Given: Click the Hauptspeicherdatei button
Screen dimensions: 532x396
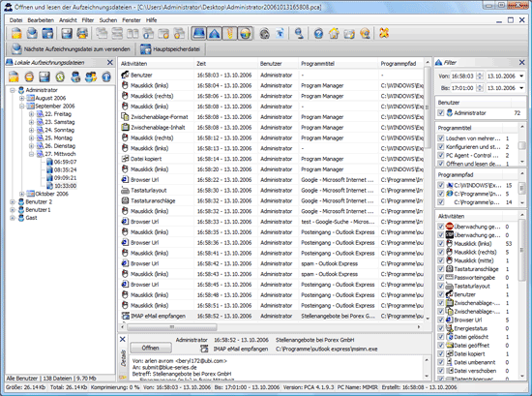Looking at the screenshot, I should (x=171, y=49).
